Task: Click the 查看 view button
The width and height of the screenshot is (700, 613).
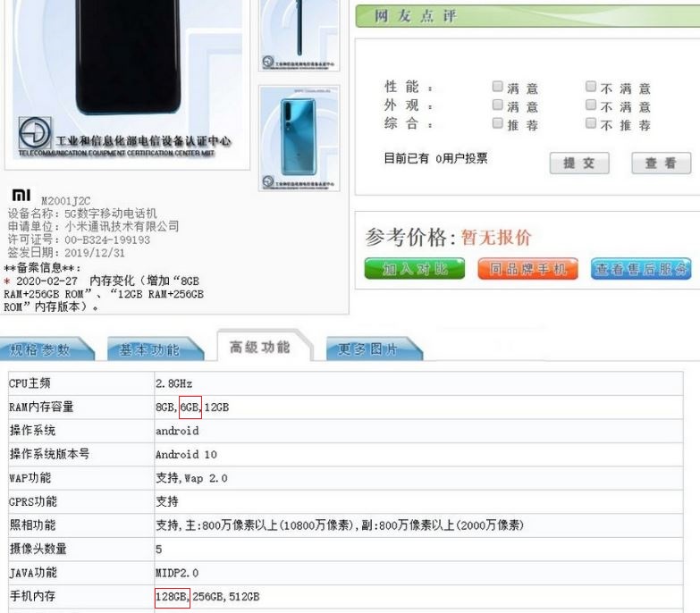Action: coord(662,163)
